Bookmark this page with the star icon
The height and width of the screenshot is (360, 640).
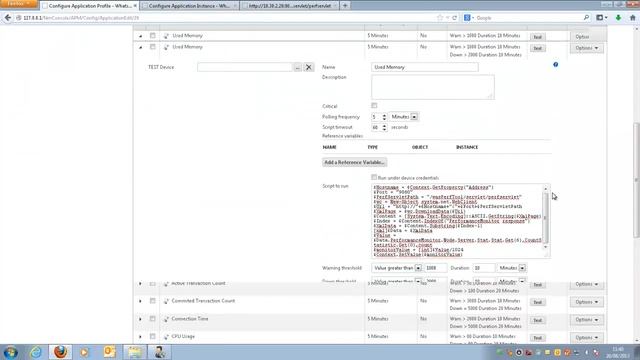tap(440, 18)
